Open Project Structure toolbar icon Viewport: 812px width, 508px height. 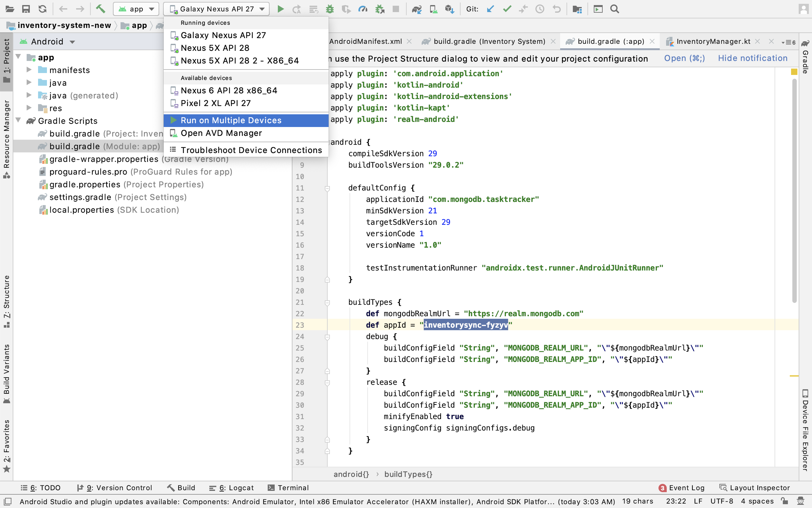577,9
